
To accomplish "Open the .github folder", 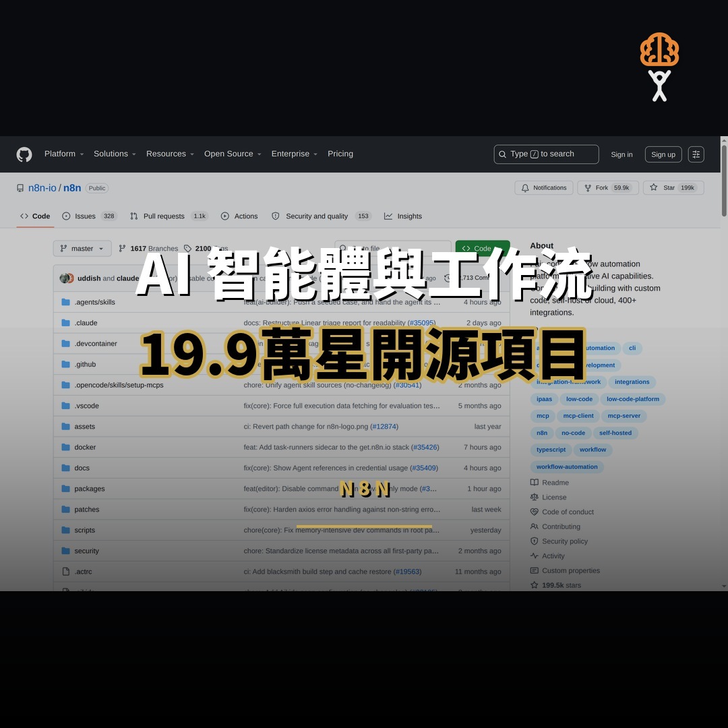I will pyautogui.click(x=85, y=365).
